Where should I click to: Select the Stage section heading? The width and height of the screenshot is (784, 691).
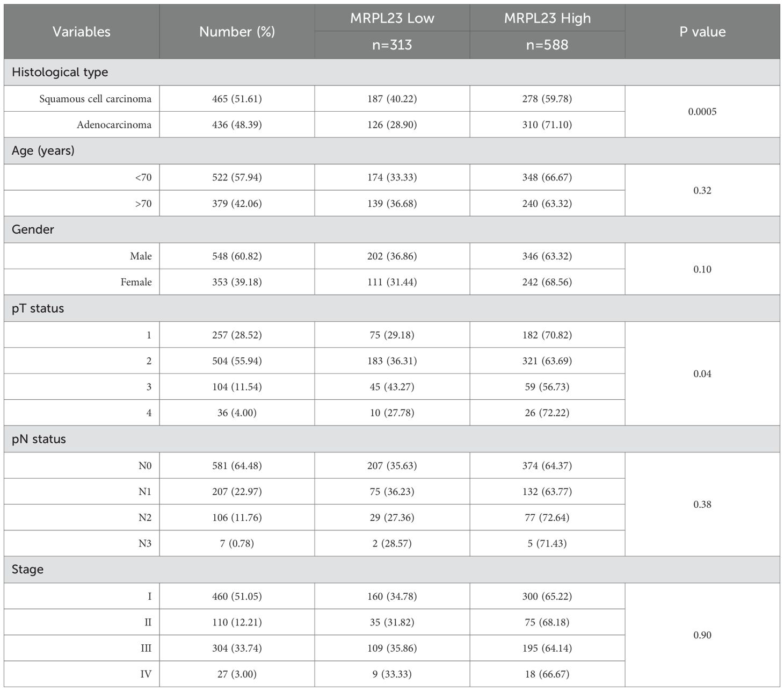pos(27,570)
